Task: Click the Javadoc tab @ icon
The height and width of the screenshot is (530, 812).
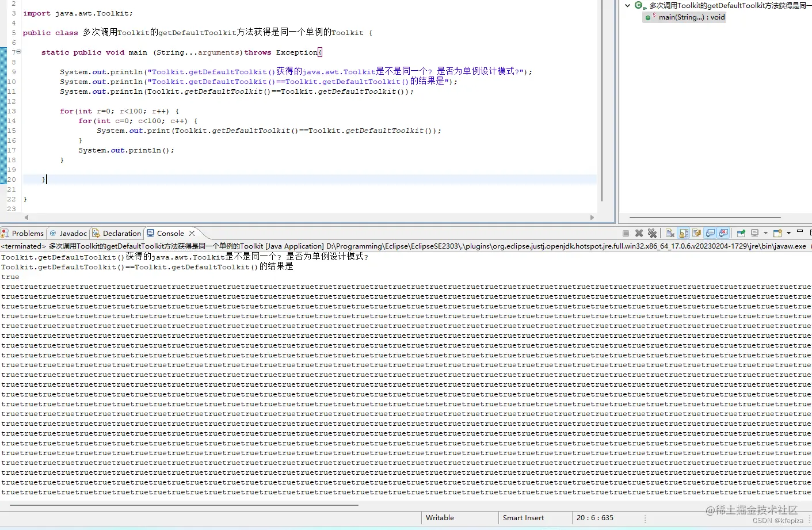Action: pos(53,233)
